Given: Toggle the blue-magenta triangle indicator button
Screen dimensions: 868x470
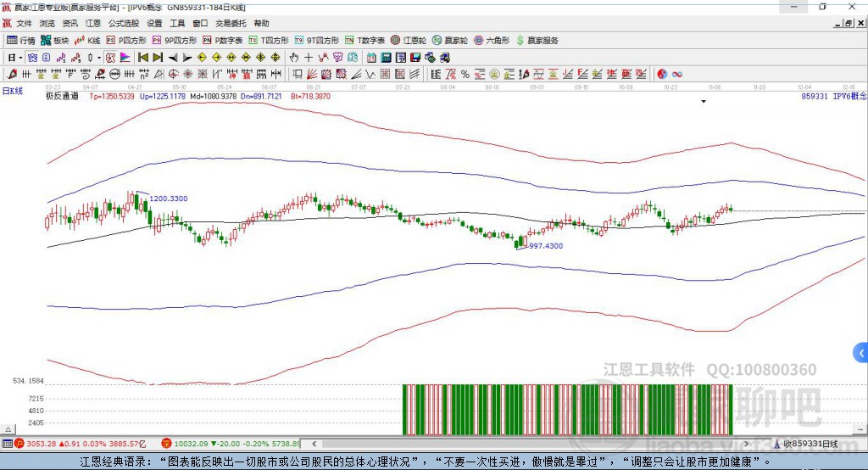Looking at the screenshot, I should tap(125, 57).
